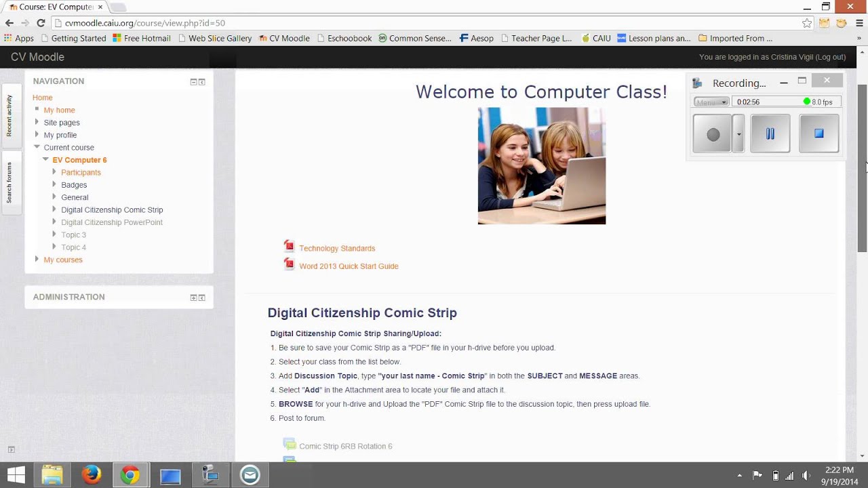868x488 pixels.
Task: Open the Eschoobook bookmark
Action: click(x=344, y=39)
